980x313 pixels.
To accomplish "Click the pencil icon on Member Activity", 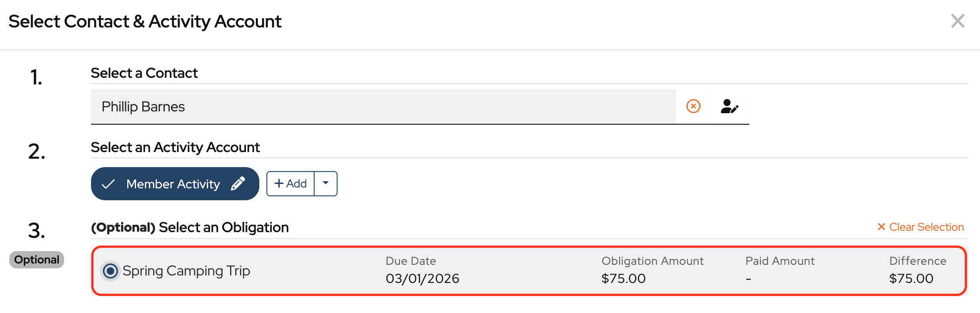I will [x=238, y=183].
